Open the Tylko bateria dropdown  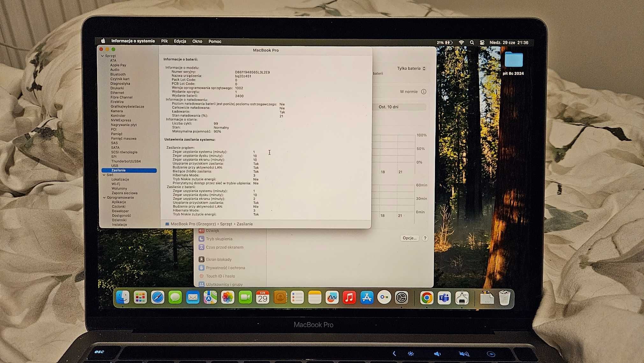411,68
